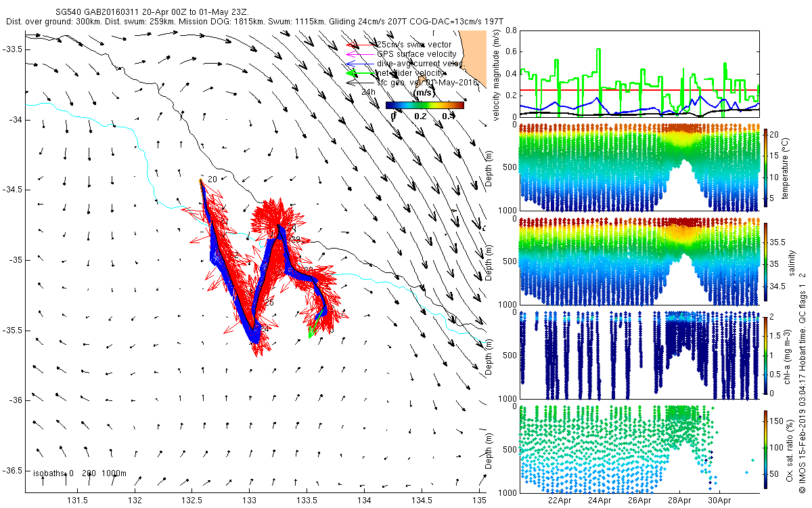The height and width of the screenshot is (508, 812).
Task: Click the chl-a depth section plot
Action: (639, 356)
